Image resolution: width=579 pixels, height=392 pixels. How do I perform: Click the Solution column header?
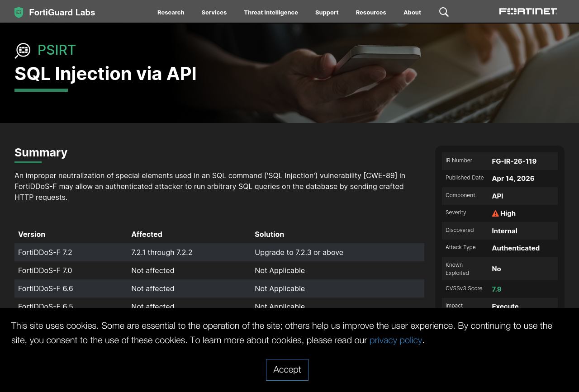coord(269,234)
